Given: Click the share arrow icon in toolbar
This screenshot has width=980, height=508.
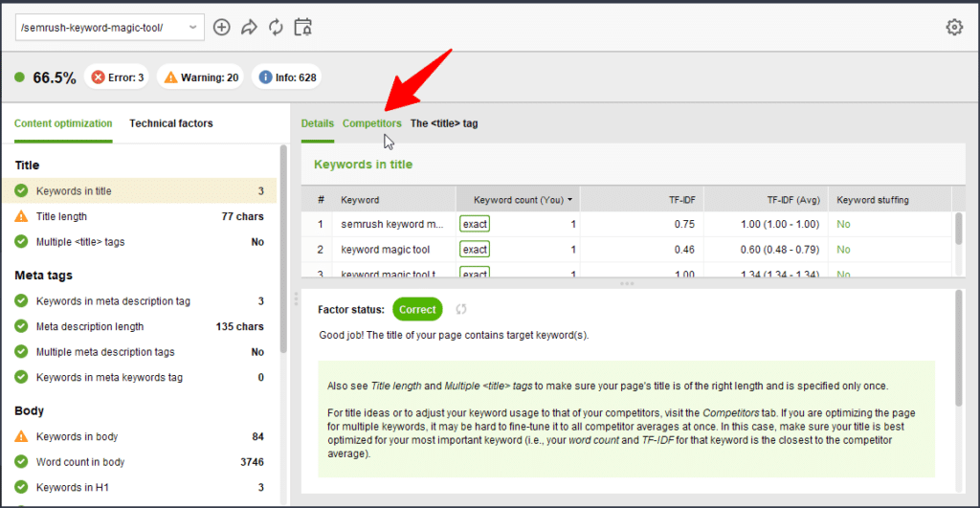Looking at the screenshot, I should tap(249, 28).
